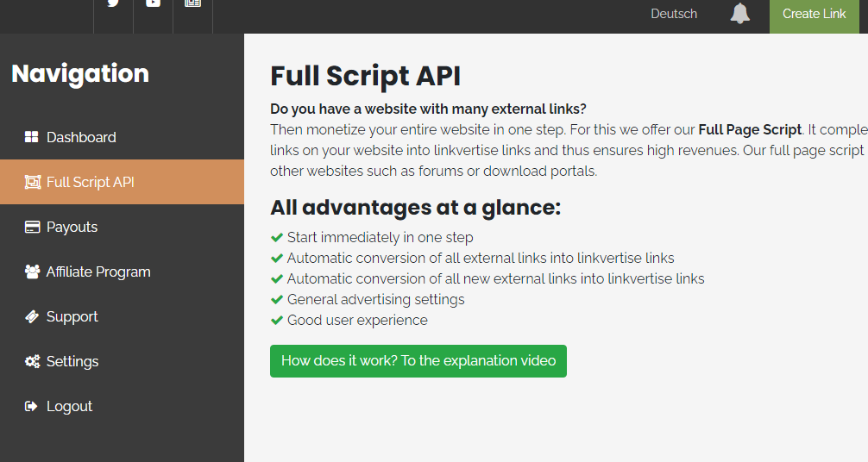Click the news icon in top bar
Screen dimensions: 868x462
(192, 4)
